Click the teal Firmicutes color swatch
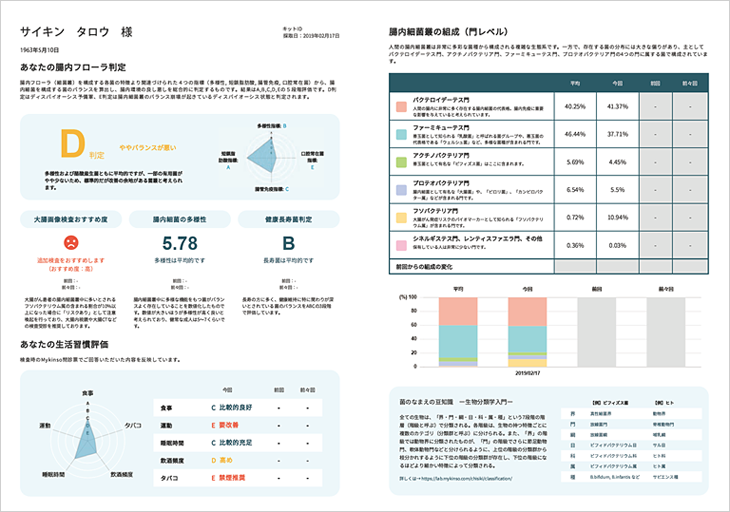Viewport: 730px width, 512px height. (x=401, y=135)
